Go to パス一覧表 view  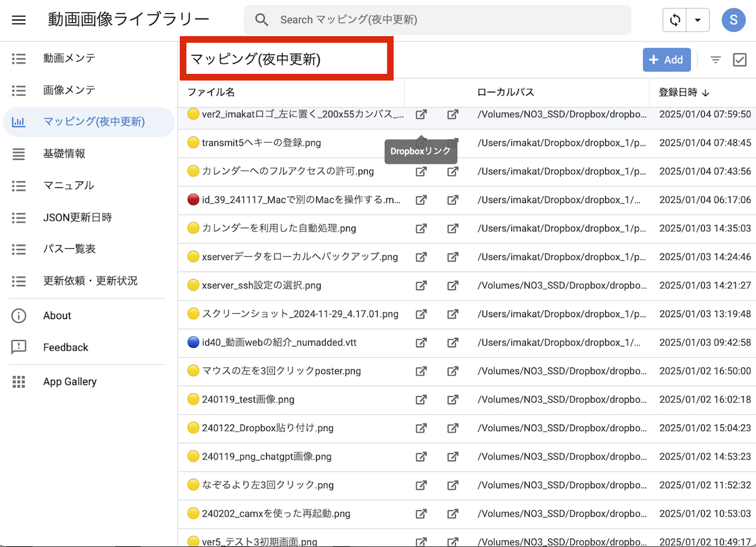[70, 249]
